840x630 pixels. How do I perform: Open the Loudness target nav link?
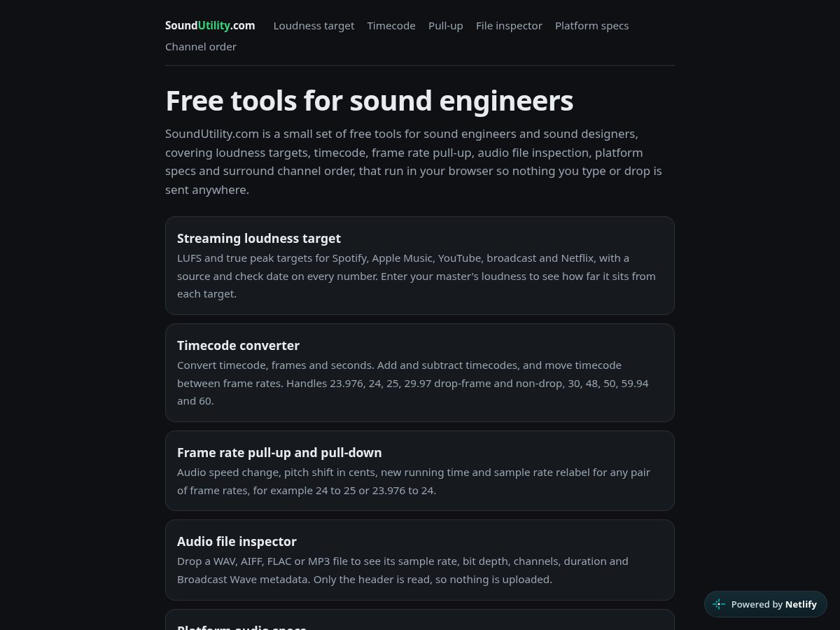click(314, 26)
